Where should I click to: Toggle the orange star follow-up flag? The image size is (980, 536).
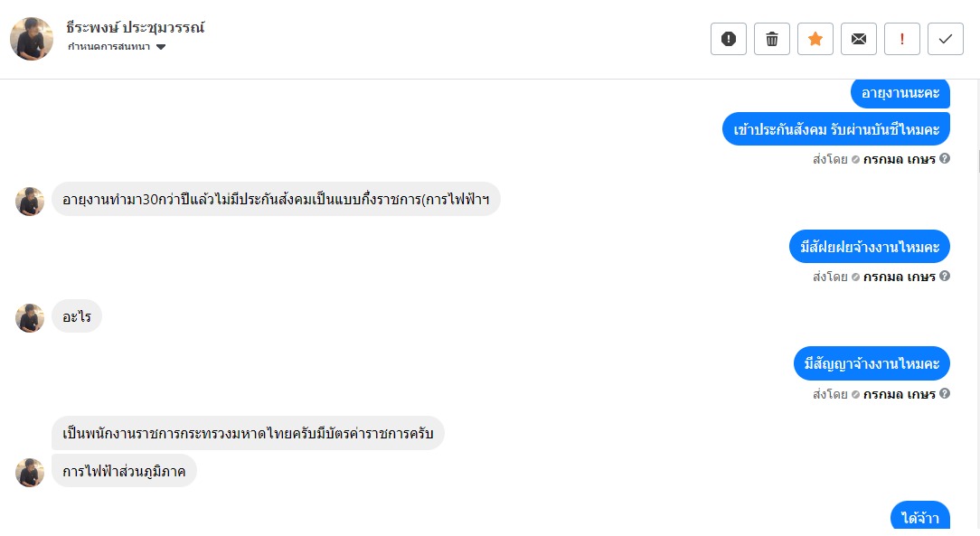(x=815, y=39)
